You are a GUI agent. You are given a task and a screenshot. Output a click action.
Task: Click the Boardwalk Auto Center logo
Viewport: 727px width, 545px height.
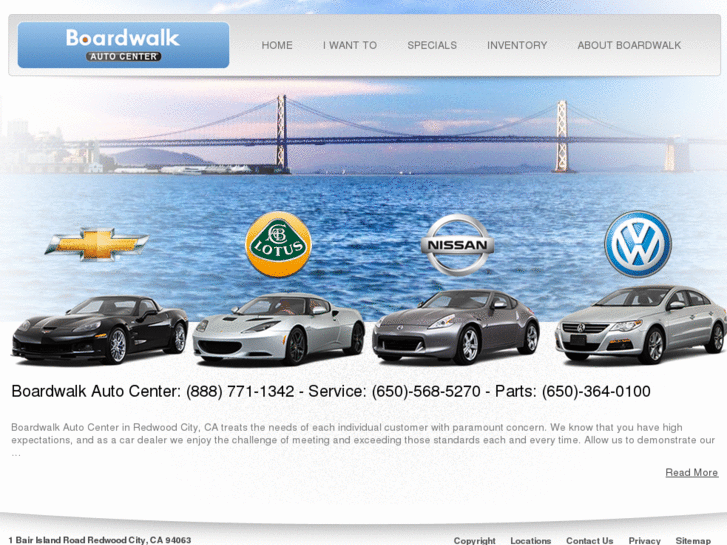click(123, 45)
